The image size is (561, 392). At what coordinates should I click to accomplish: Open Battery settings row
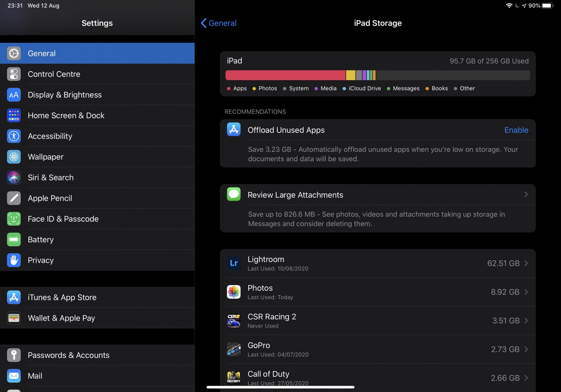pyautogui.click(x=97, y=239)
